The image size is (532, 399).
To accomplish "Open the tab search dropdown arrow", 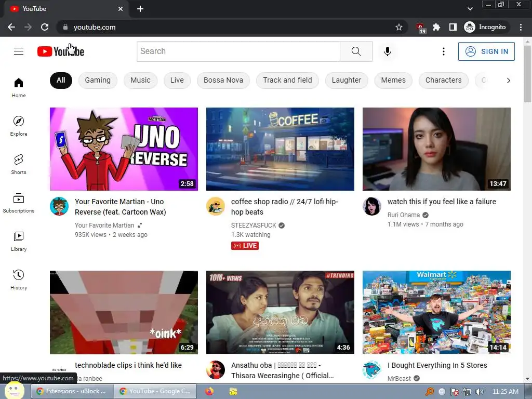I will click(470, 9).
